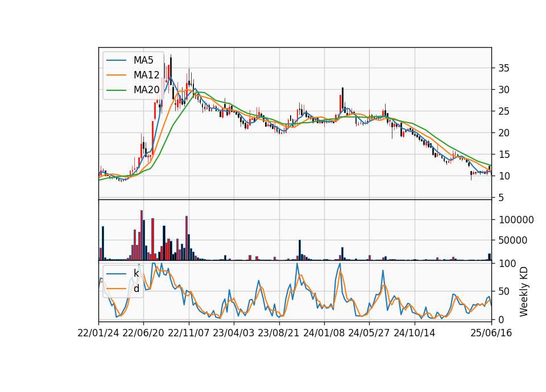Click the KD axis value 0
The image size is (546, 392).
tap(501, 319)
